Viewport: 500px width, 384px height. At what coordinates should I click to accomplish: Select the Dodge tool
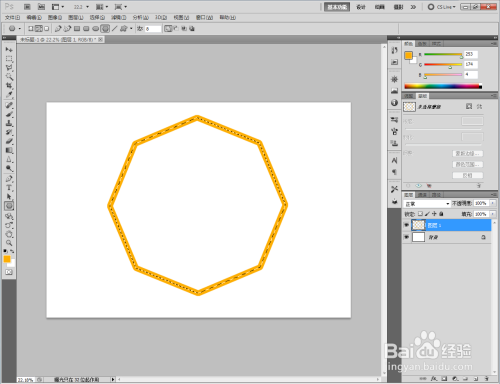9,168
